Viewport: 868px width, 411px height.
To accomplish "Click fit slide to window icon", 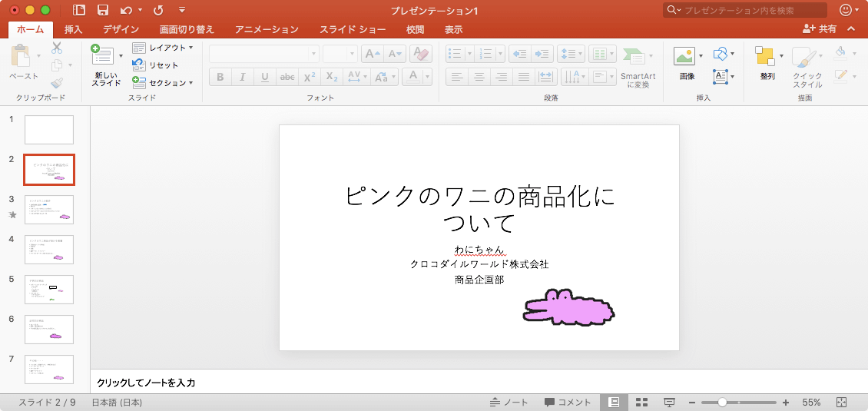I will pos(841,403).
